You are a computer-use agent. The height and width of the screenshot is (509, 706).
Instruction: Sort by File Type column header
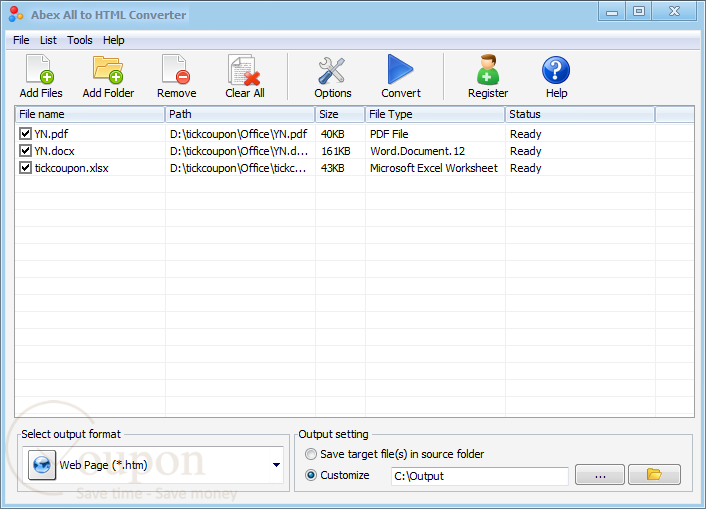coord(435,114)
